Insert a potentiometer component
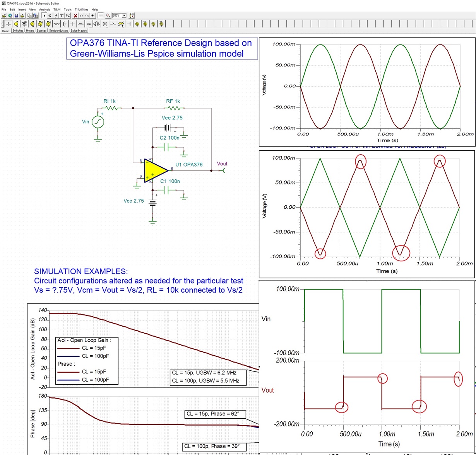The height and width of the screenshot is (455, 476). click(65, 24)
